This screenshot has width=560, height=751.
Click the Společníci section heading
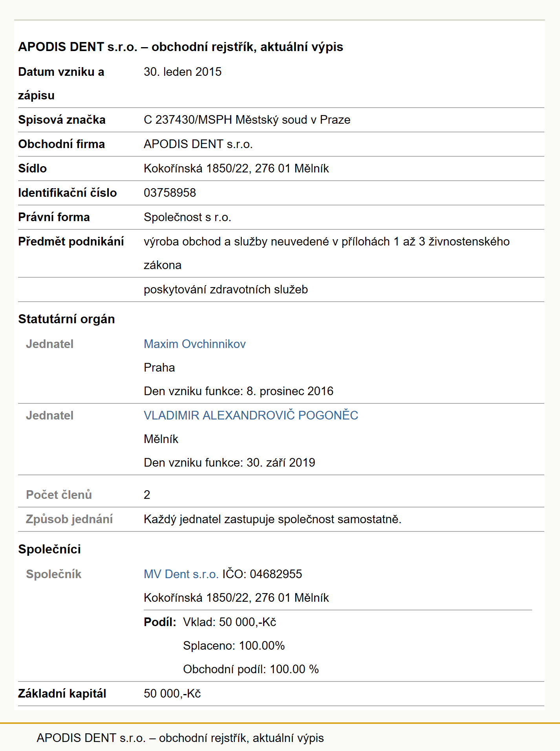point(50,550)
